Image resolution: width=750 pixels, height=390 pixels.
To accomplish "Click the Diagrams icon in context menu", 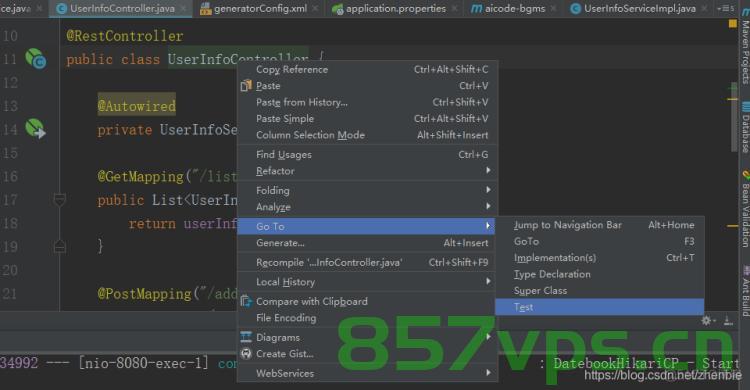I will 246,337.
